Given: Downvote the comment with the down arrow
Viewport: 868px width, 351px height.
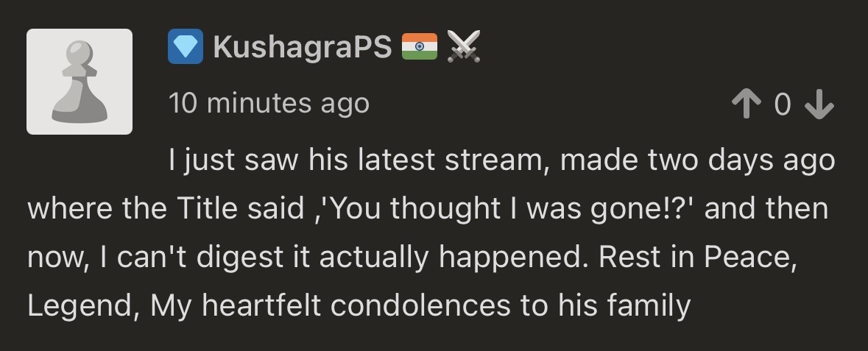Looking at the screenshot, I should (x=819, y=107).
